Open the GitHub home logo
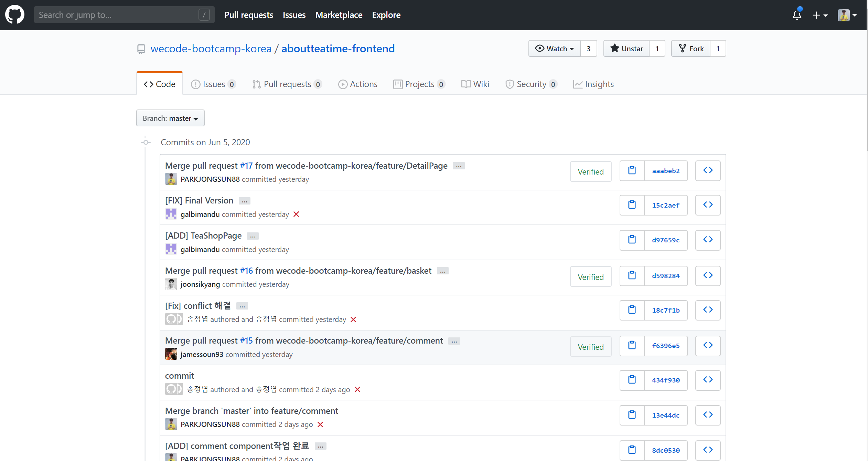This screenshot has width=868, height=461. [x=15, y=15]
